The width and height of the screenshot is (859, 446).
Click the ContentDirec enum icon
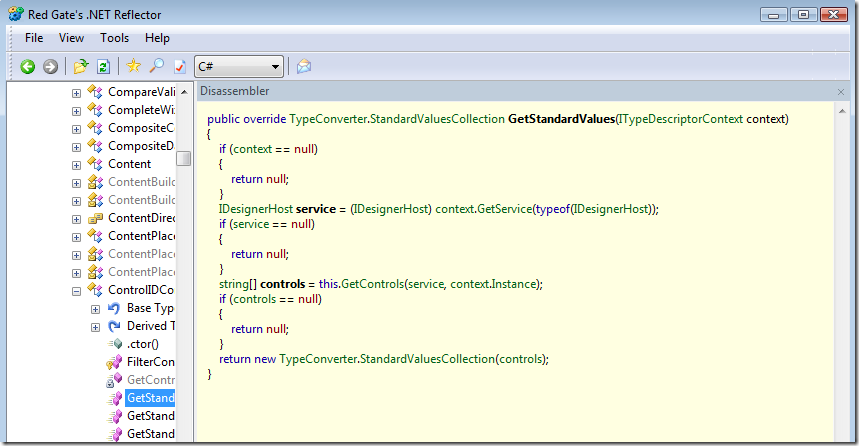coord(95,218)
